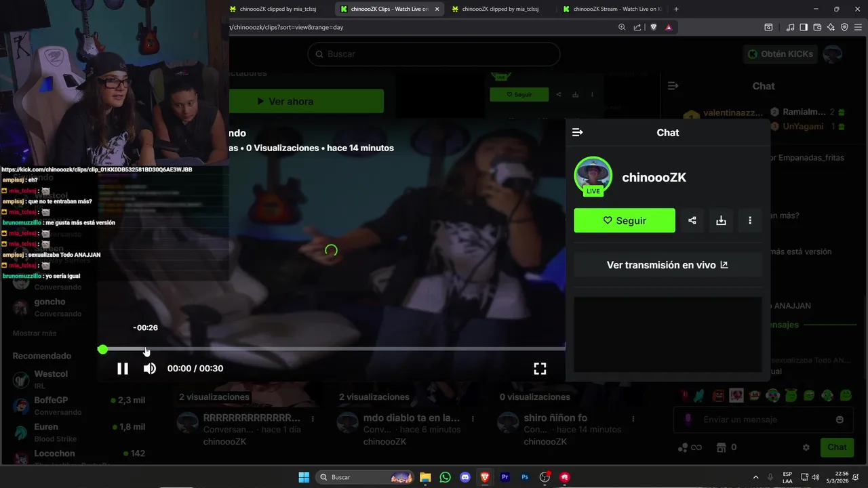Open Premiere Pro from taskbar

[x=505, y=477]
